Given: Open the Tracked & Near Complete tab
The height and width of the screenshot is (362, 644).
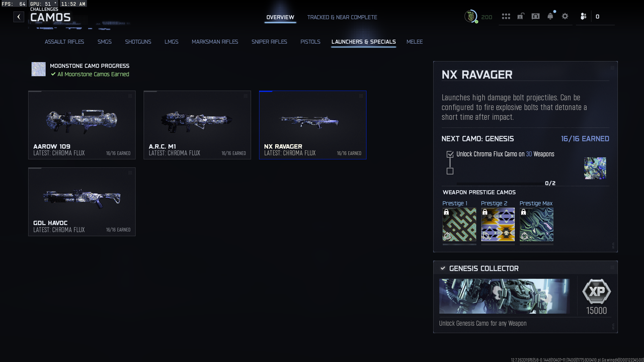Looking at the screenshot, I should [x=342, y=17].
